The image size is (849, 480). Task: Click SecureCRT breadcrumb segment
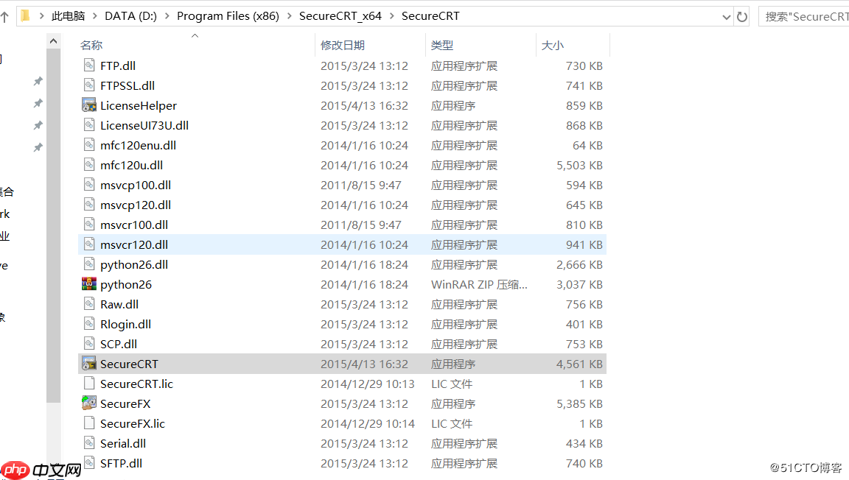(430, 16)
